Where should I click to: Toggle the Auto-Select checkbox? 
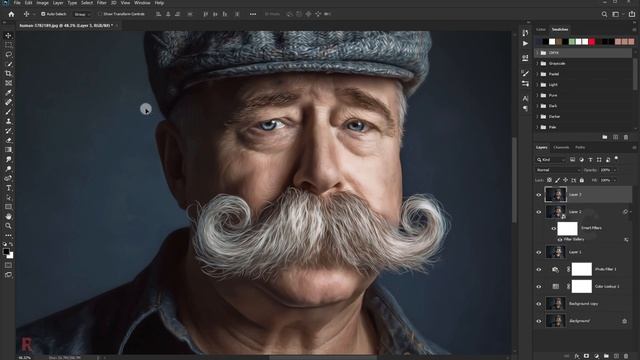43,14
